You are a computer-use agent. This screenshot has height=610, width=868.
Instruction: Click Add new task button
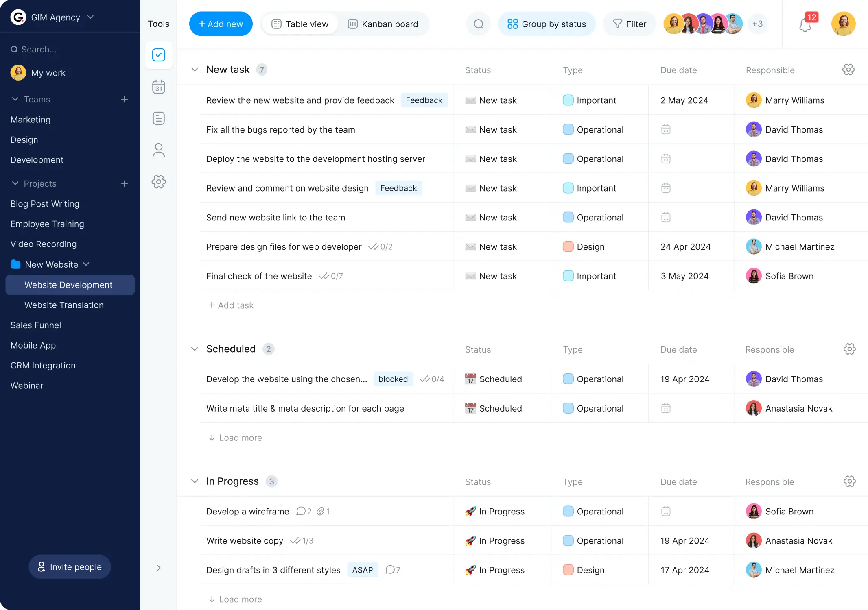[221, 24]
